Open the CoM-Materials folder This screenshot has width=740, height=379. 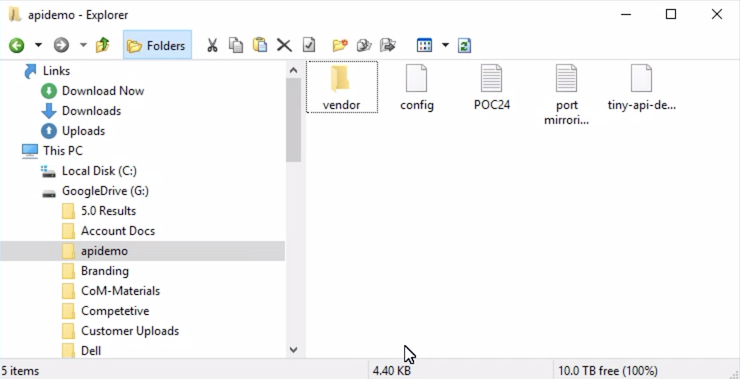120,291
